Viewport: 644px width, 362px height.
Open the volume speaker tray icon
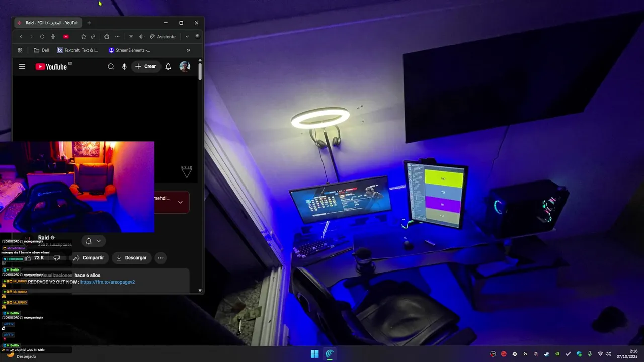[608, 354]
